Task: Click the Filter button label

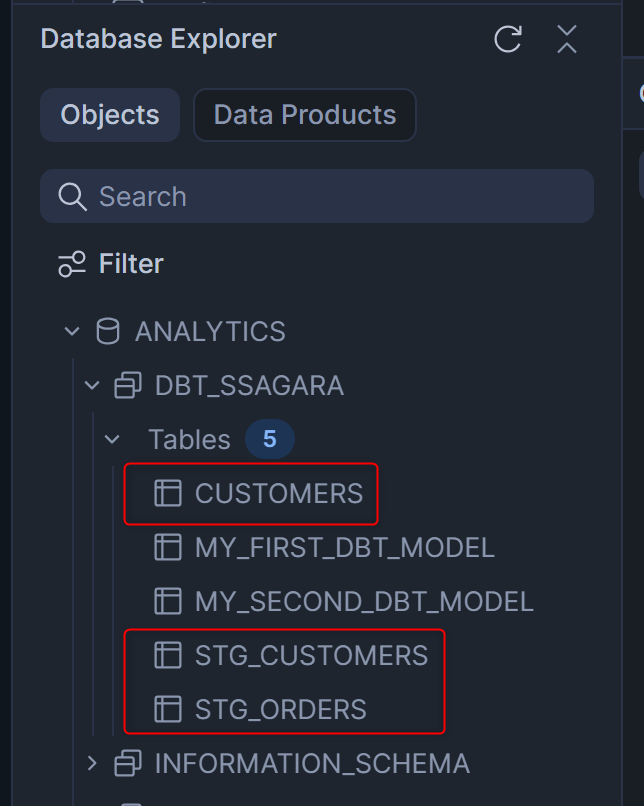Action: (131, 264)
